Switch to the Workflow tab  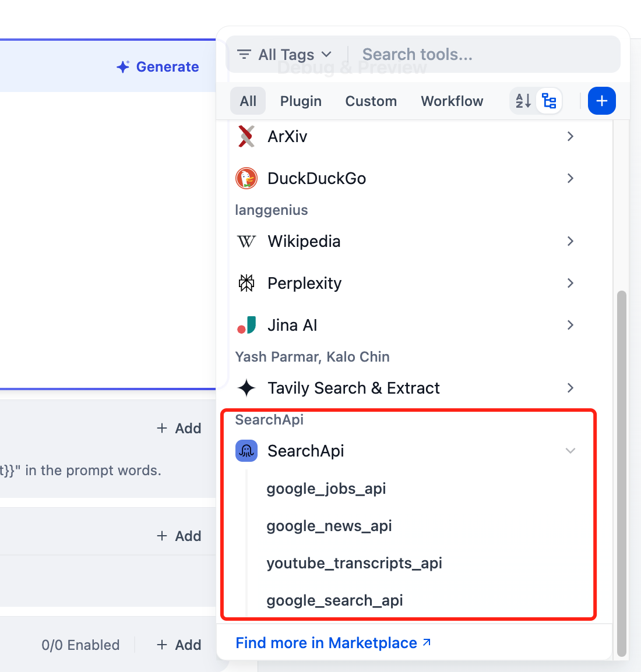(x=452, y=101)
